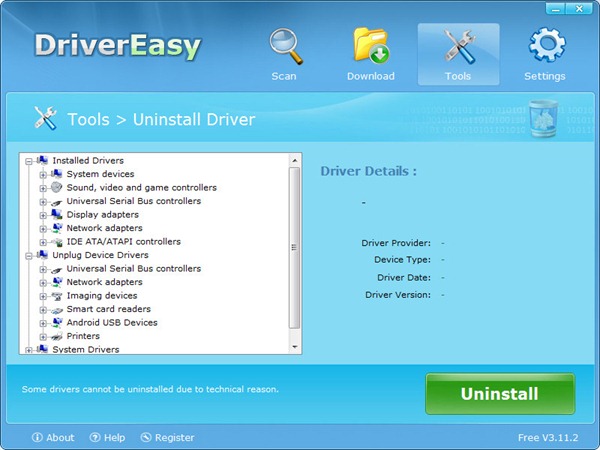600x450 pixels.
Task: Click the Printers icon
Action: point(57,336)
